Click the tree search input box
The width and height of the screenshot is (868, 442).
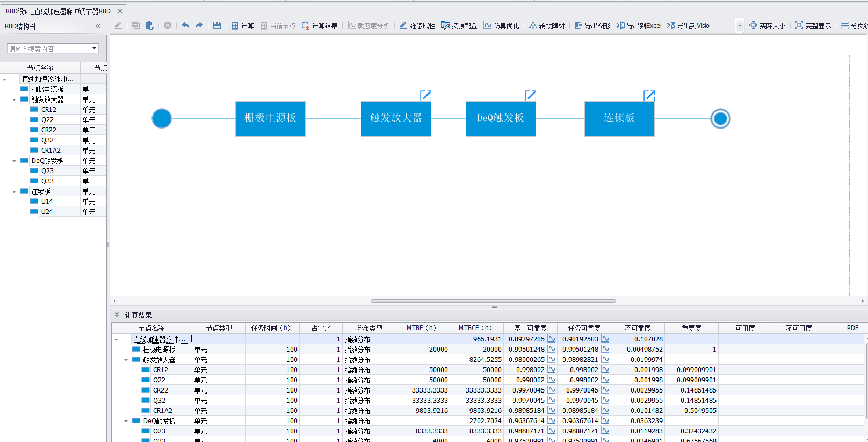point(48,49)
